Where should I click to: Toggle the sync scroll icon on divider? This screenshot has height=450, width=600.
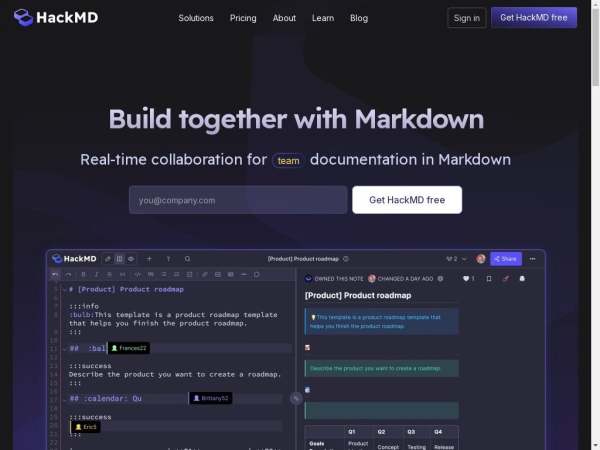[x=296, y=398]
